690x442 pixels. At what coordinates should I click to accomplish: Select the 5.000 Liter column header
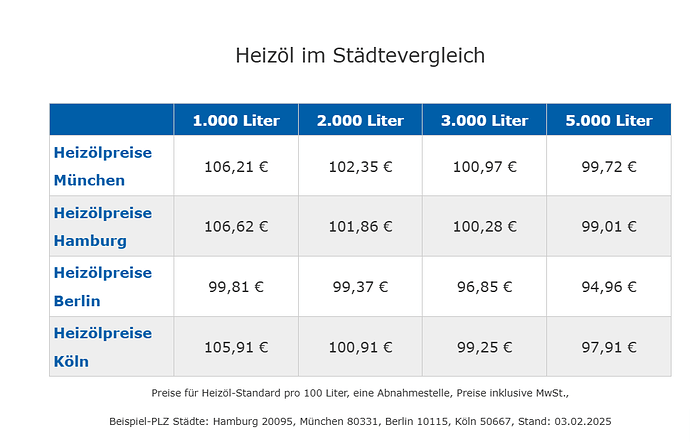(609, 120)
